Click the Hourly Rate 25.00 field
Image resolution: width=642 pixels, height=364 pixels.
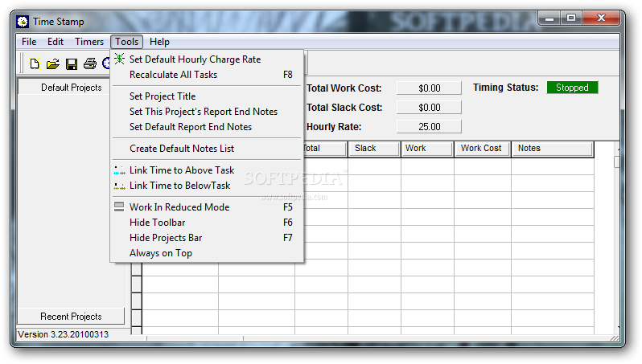pos(429,127)
